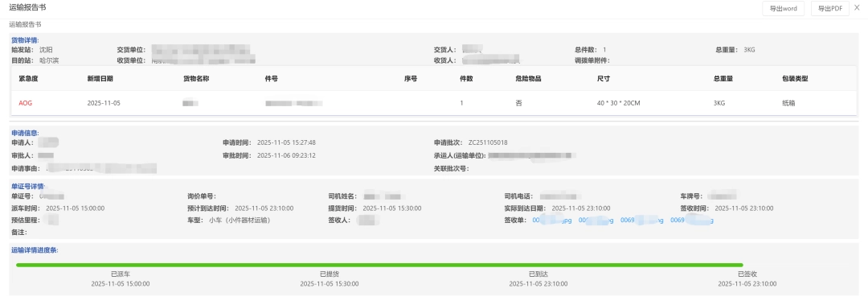Select the red AOG urgency cell
This screenshot has width=868, height=305.
pyautogui.click(x=26, y=103)
